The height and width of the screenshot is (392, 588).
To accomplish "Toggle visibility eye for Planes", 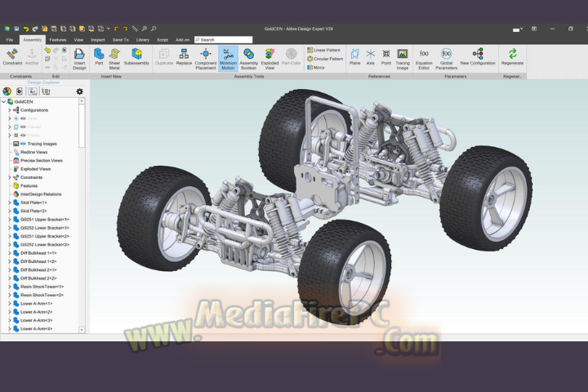I will 23,127.
